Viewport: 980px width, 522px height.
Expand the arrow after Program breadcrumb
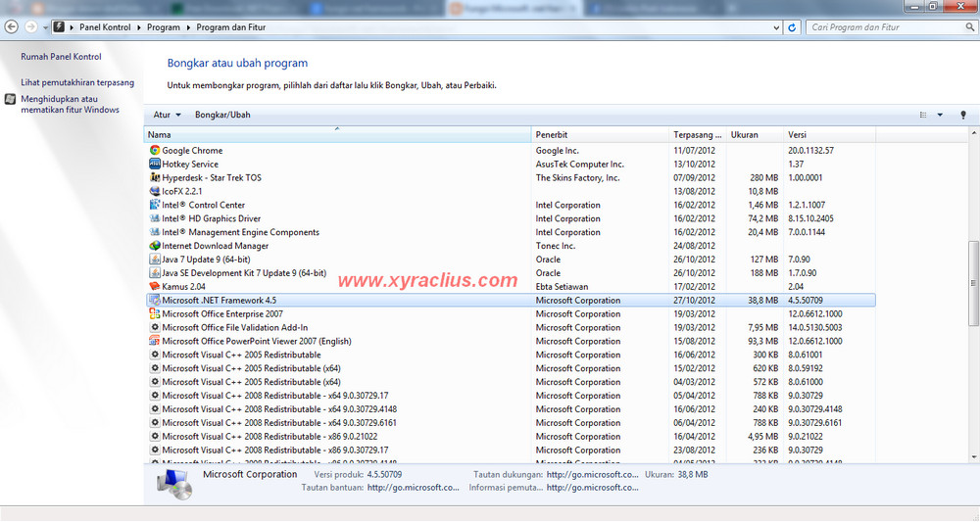point(188,27)
